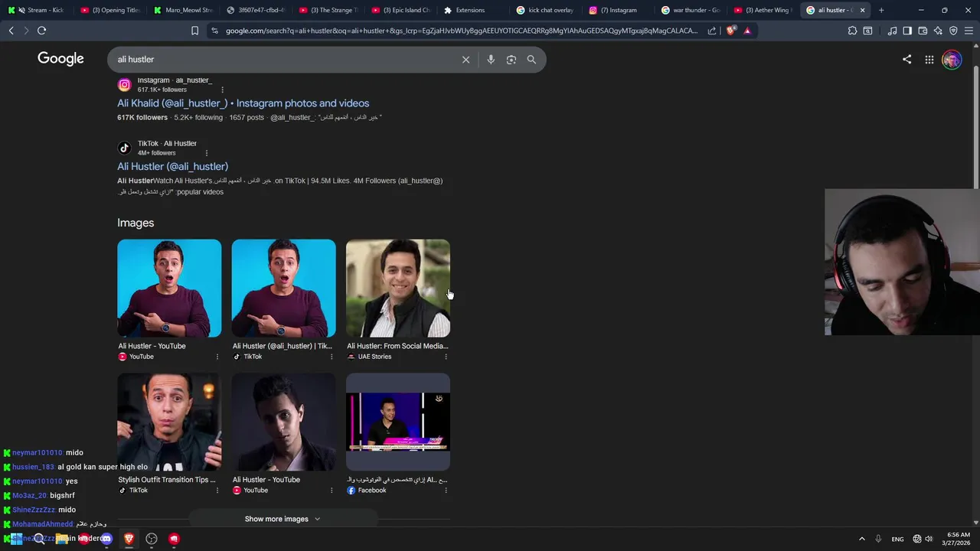Go back with the browser back arrow
The height and width of the screenshot is (551, 980).
coord(11,31)
